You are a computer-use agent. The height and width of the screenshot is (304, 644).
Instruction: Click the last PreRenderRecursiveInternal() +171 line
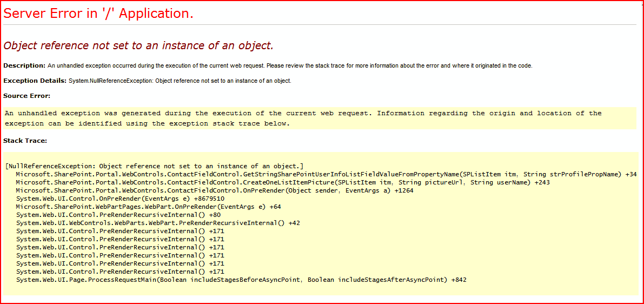[x=120, y=272]
